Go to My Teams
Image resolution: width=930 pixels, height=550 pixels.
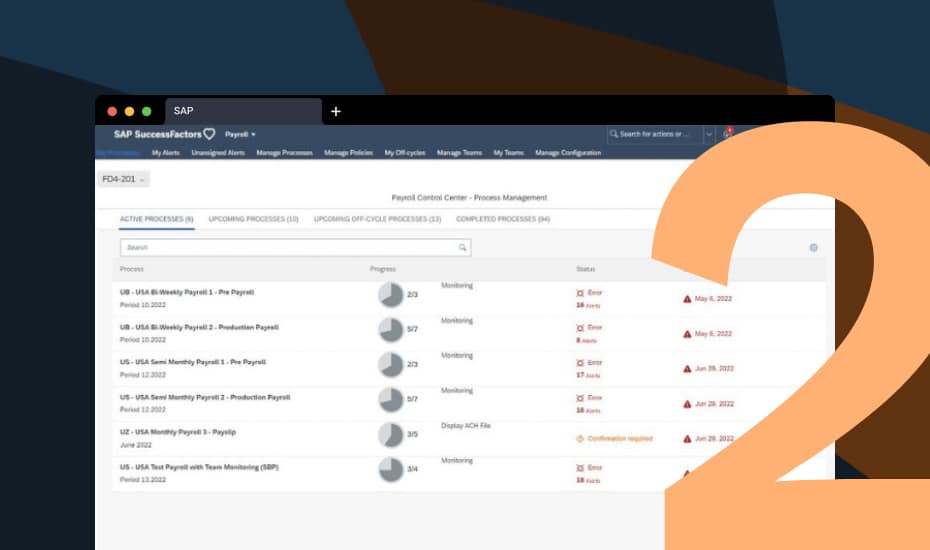coord(508,153)
